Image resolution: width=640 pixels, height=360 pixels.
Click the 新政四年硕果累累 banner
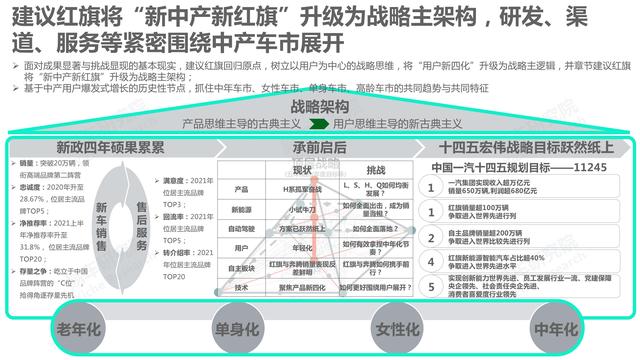[116, 148]
